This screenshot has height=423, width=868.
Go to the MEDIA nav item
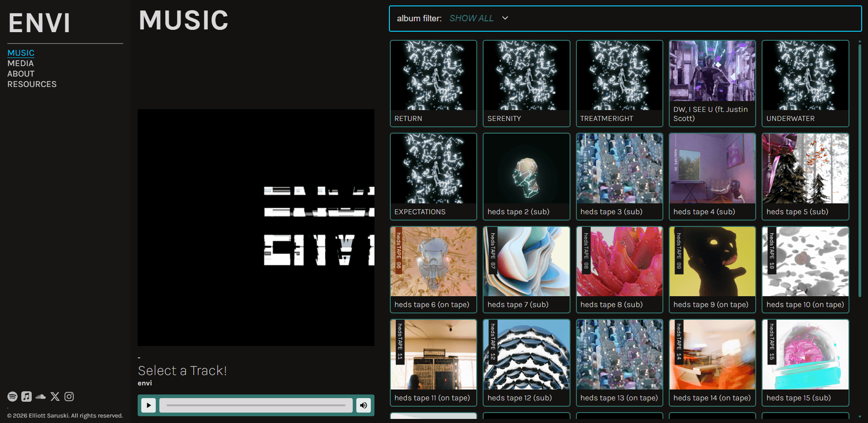click(20, 63)
